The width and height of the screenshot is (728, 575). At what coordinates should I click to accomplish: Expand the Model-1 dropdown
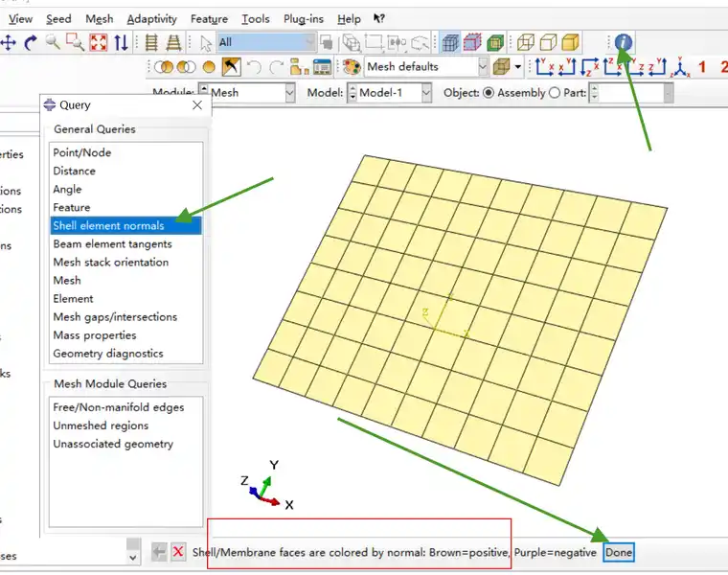tap(389, 93)
